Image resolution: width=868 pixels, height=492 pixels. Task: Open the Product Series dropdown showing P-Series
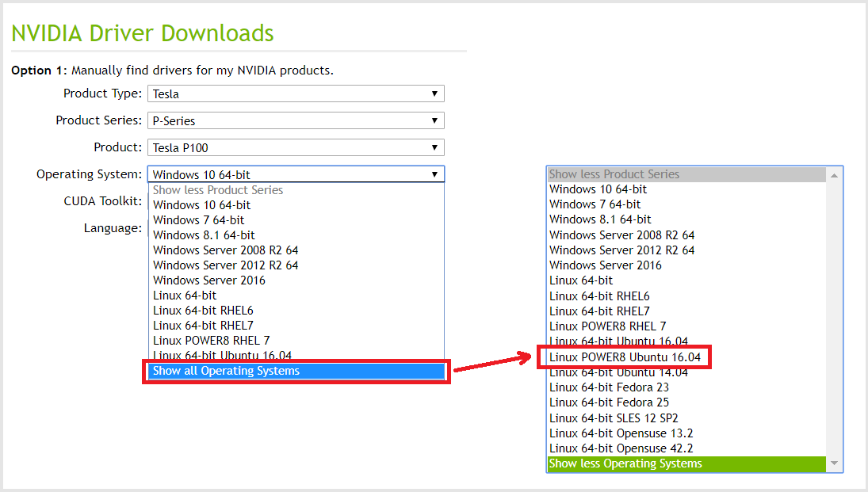[x=296, y=120]
